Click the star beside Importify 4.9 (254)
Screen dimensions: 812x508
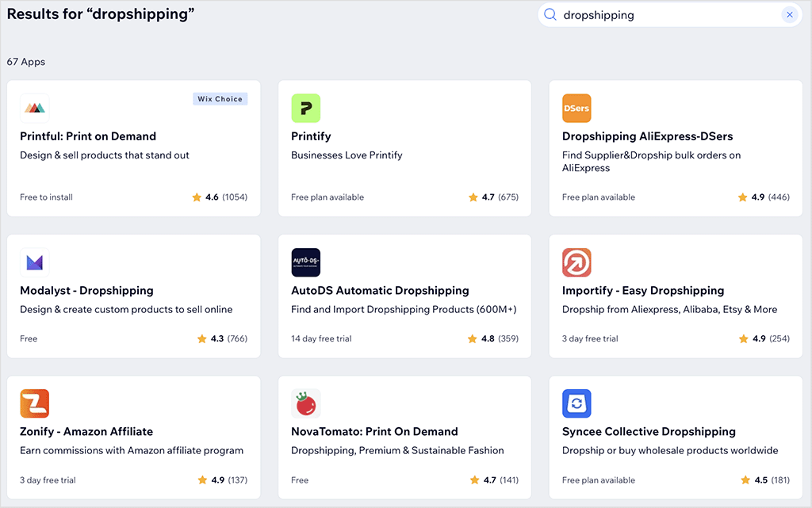744,339
